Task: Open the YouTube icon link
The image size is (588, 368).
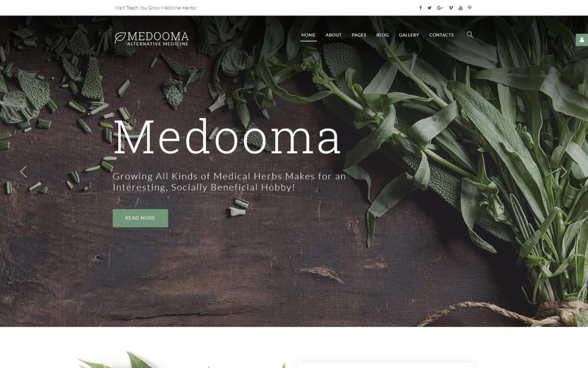Action: (x=460, y=8)
